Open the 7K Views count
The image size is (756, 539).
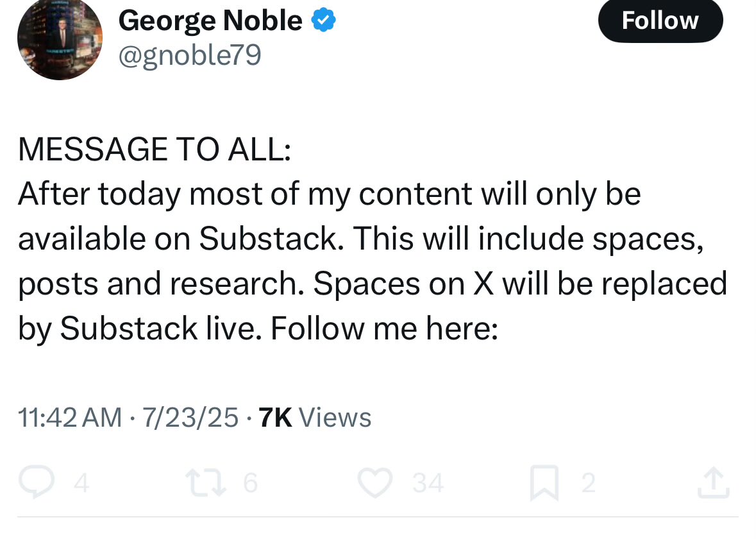315,417
